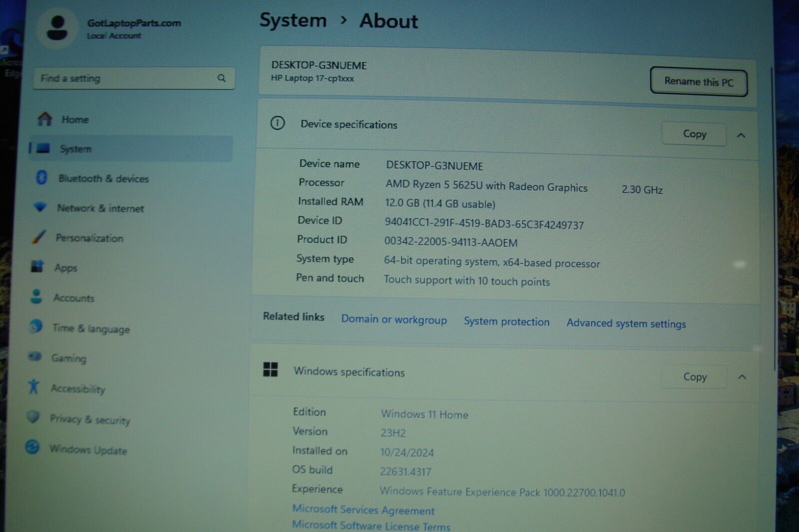Image resolution: width=799 pixels, height=532 pixels.
Task: Click the Product ID value 00342-22005-94113-AAOEM
Action: pos(451,242)
